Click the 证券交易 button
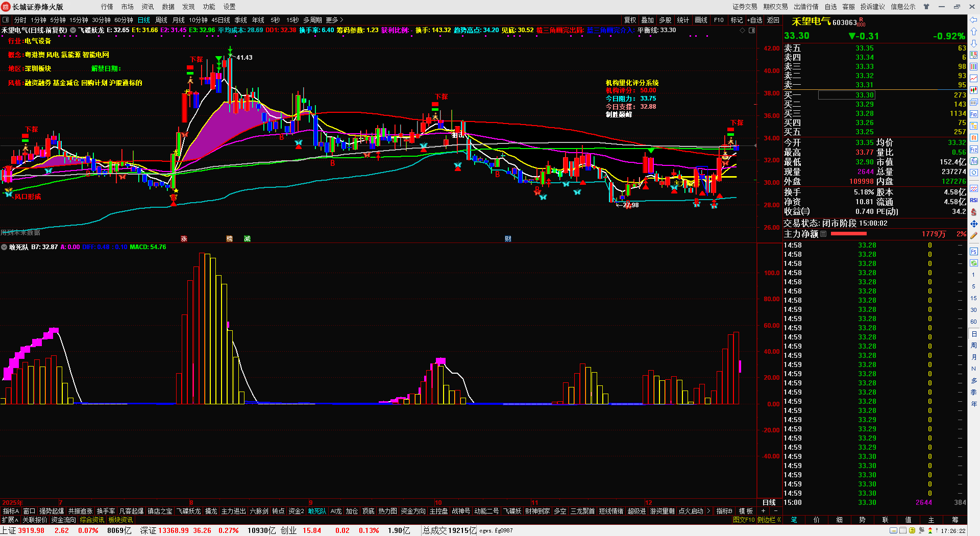The height and width of the screenshot is (536, 980). click(x=745, y=7)
